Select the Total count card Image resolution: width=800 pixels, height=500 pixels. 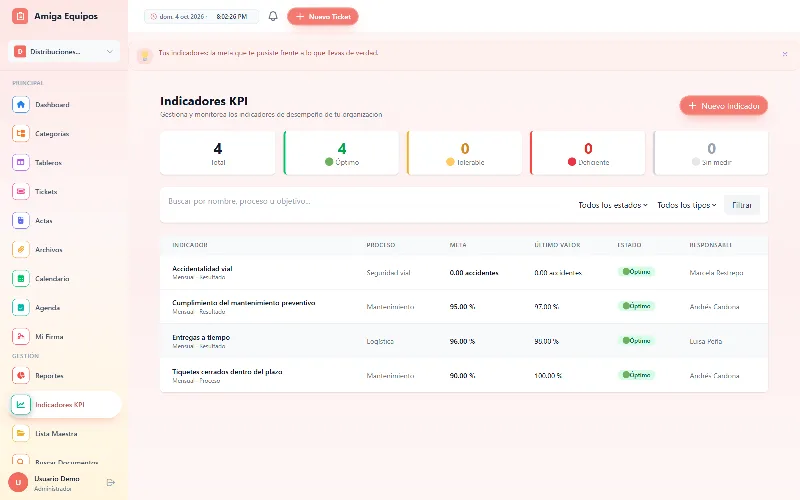(218, 153)
